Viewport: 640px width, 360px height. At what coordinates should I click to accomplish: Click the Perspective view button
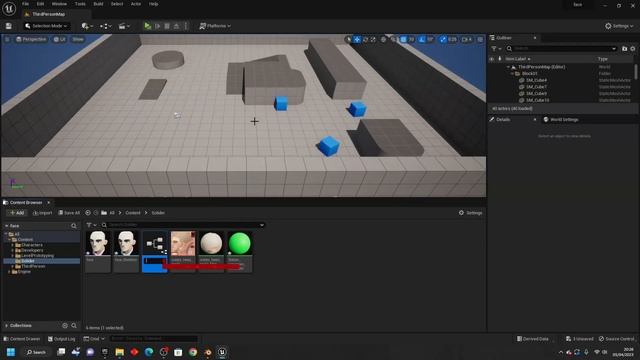(x=31, y=39)
